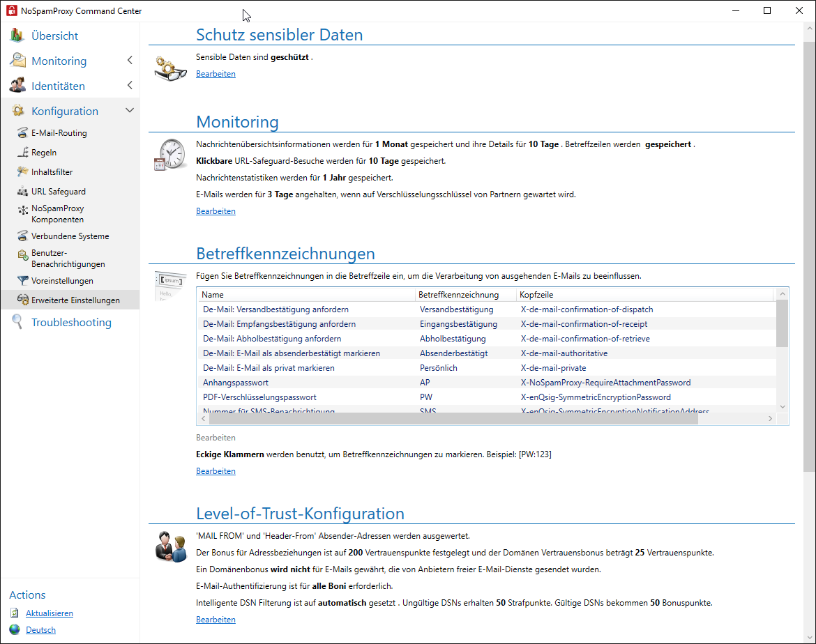
Task: Click the Erweiterte Einstellungen icon
Action: [22, 300]
